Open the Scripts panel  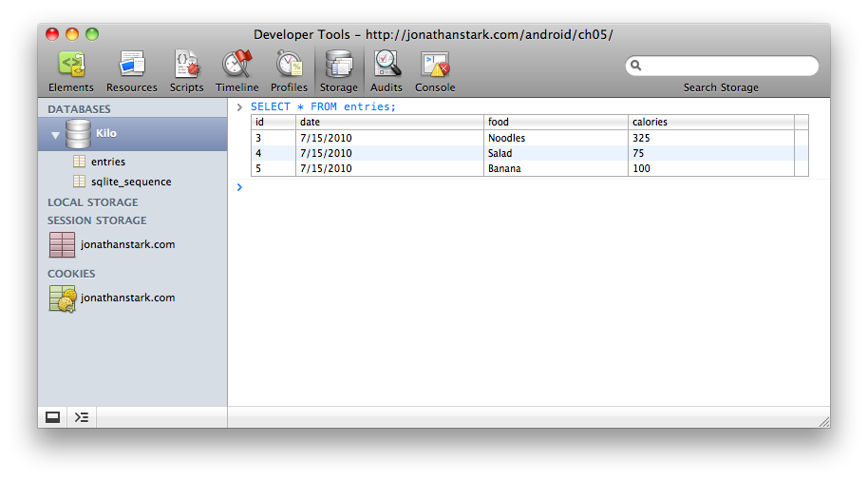point(186,71)
